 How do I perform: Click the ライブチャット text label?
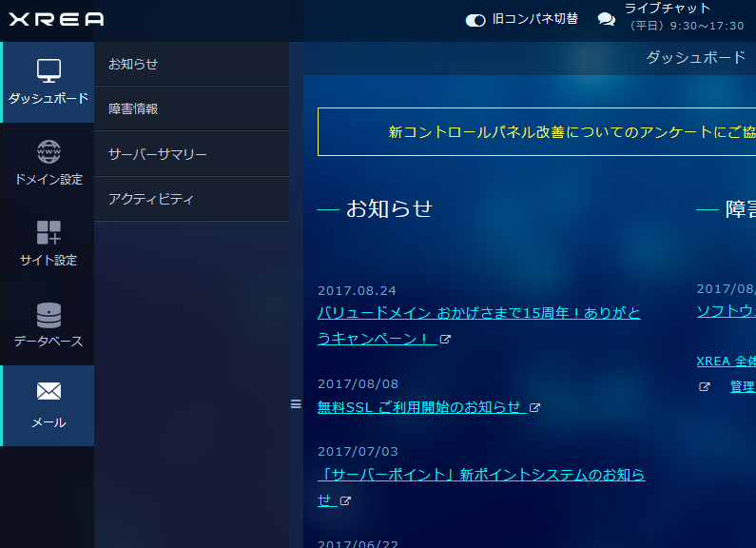pos(668,9)
